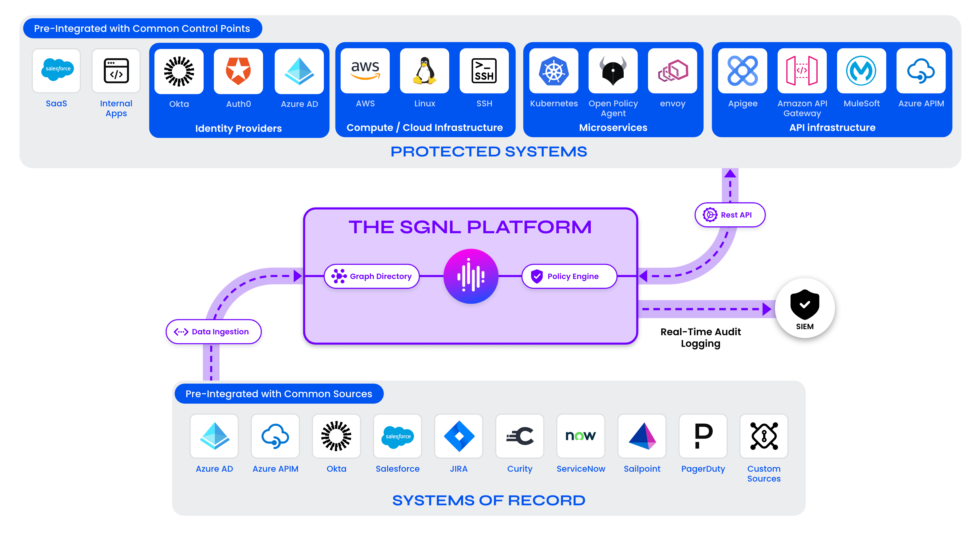The width and height of the screenshot is (980, 536).
Task: Click the Data Ingestion pill
Action: (x=213, y=332)
